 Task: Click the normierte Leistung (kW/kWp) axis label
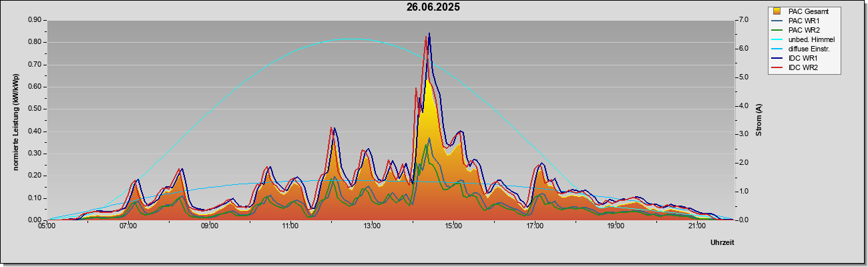(x=15, y=120)
